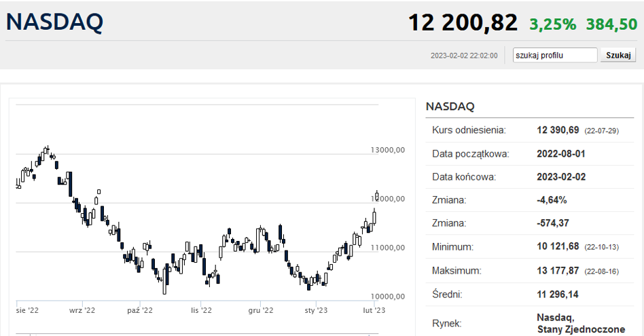Click the maximum date (22-08-16)
Image resolution: width=644 pixels, height=336 pixels.
(601, 272)
